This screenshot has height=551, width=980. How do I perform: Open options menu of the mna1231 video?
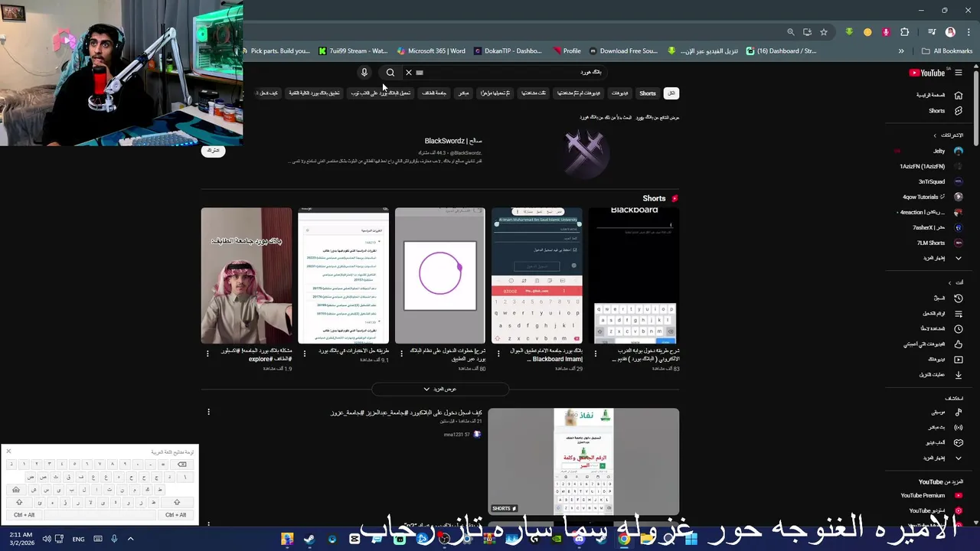pos(208,412)
